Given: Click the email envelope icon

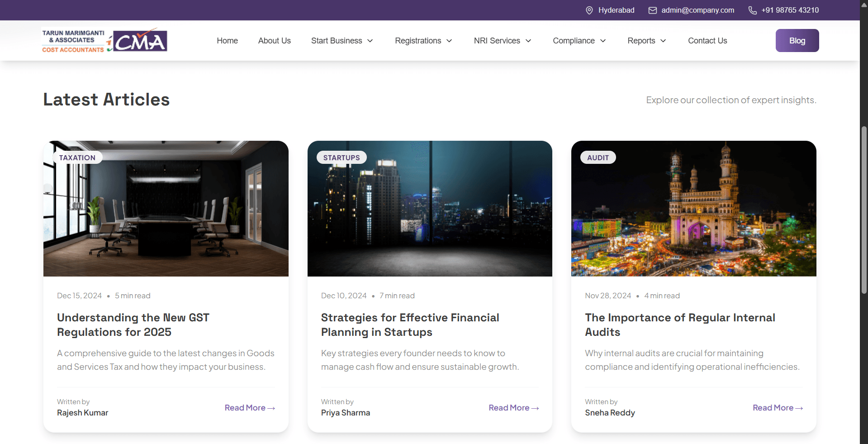Looking at the screenshot, I should pyautogui.click(x=652, y=10).
